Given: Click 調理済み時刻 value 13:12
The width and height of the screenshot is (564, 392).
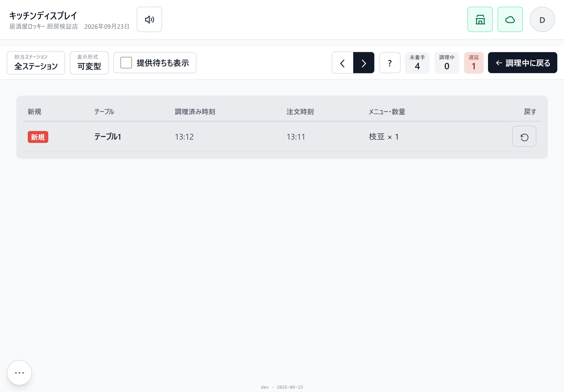Looking at the screenshot, I should click(184, 137).
